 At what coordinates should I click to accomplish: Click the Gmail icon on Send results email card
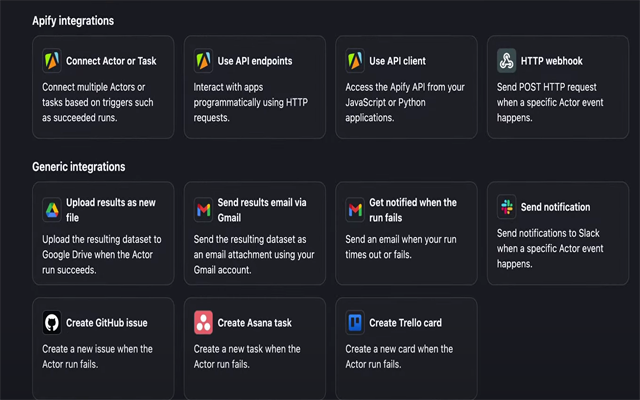203,210
